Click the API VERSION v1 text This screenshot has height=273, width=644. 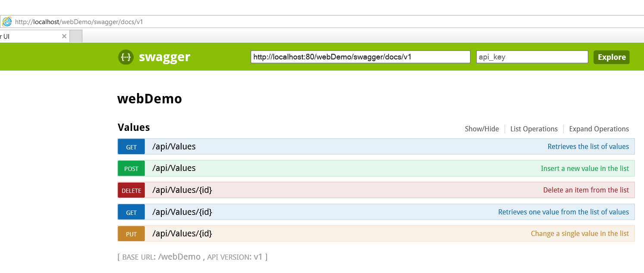click(235, 257)
